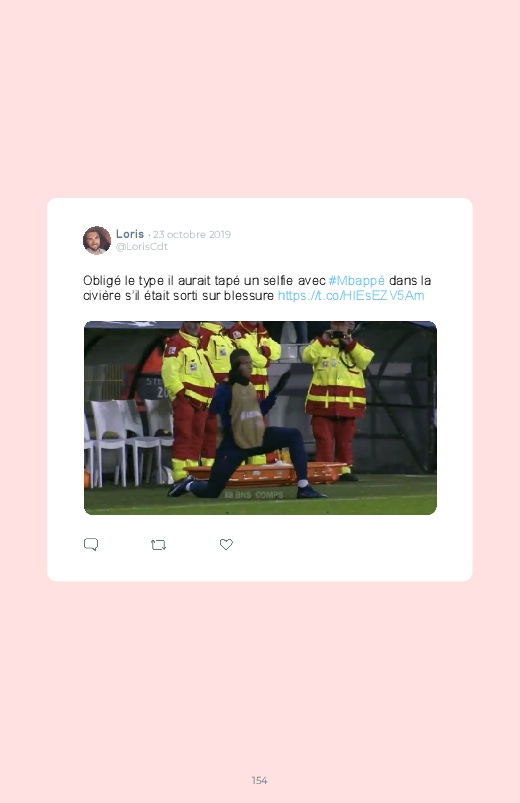
Task: Open the @LorisCdt handle
Action: [x=142, y=246]
